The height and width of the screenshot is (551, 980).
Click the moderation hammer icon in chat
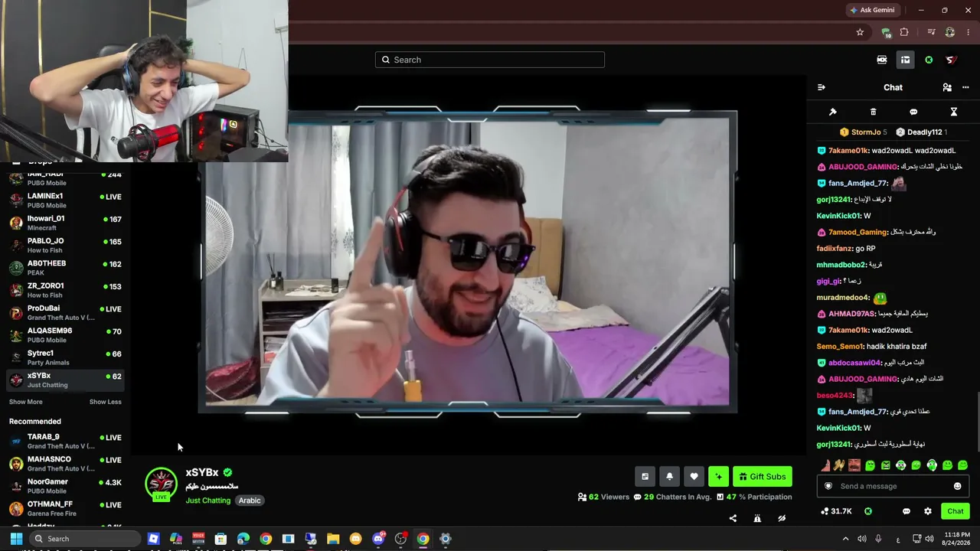833,112
